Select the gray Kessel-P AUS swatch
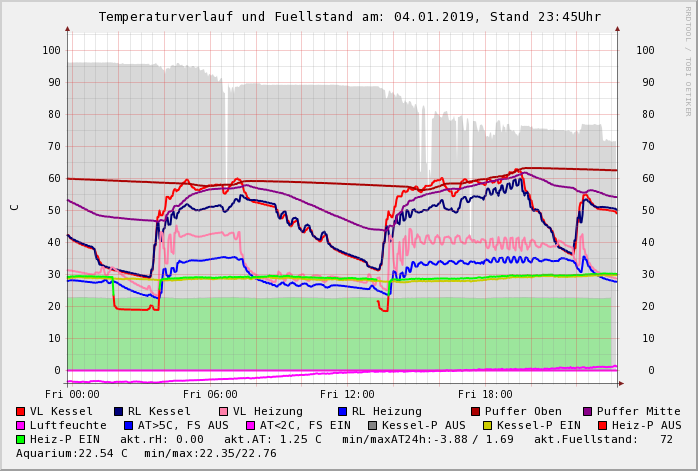698x471 pixels. [x=372, y=425]
